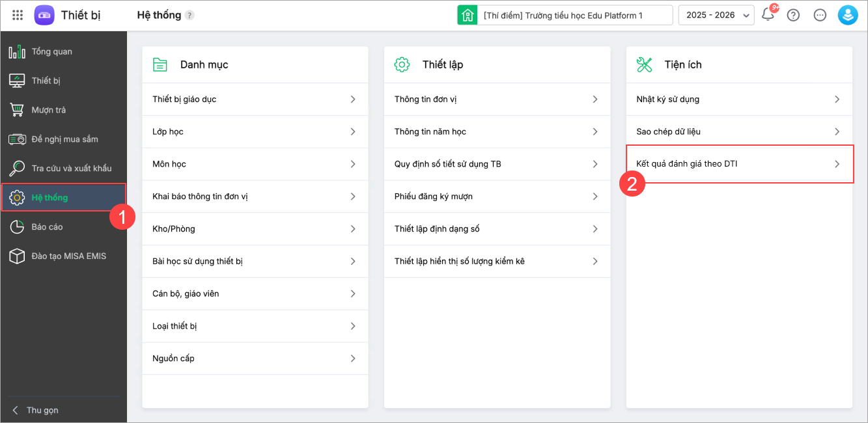Expand the Thiết bị giáo dục row arrow

(x=353, y=100)
